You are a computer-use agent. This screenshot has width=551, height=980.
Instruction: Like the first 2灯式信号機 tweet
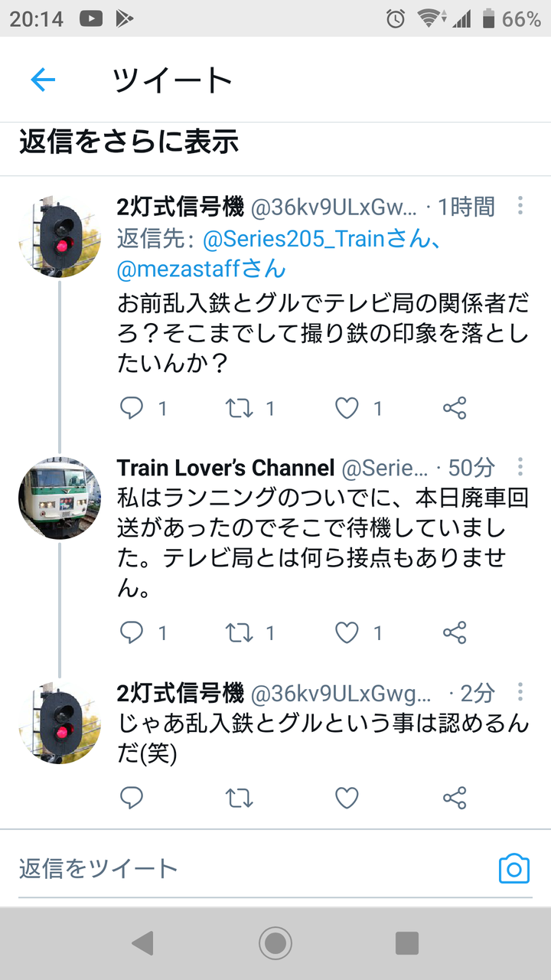click(x=347, y=408)
